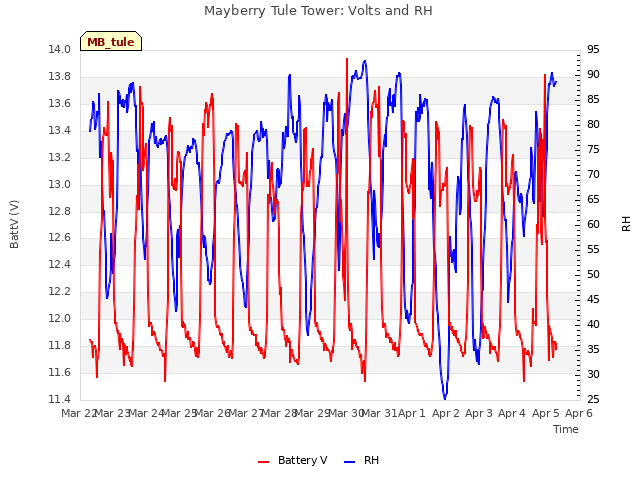Click the 14.0 voltage tick label
The width and height of the screenshot is (640, 480).
point(60,50)
